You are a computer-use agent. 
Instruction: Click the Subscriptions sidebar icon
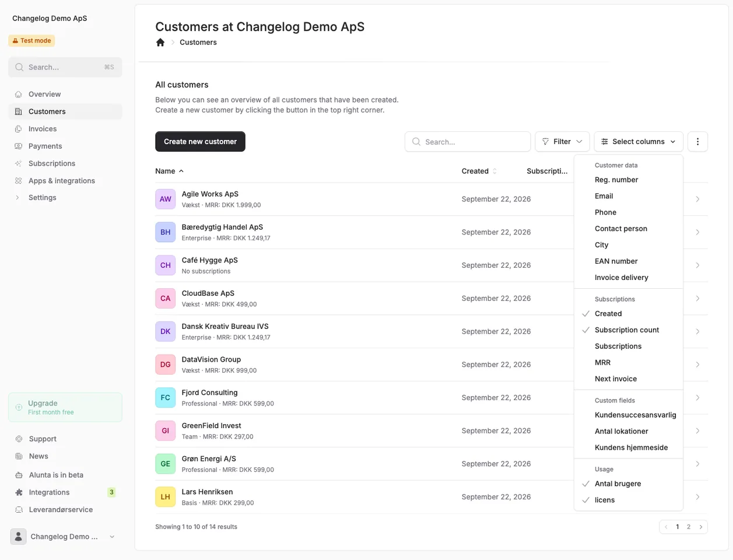[x=19, y=163]
